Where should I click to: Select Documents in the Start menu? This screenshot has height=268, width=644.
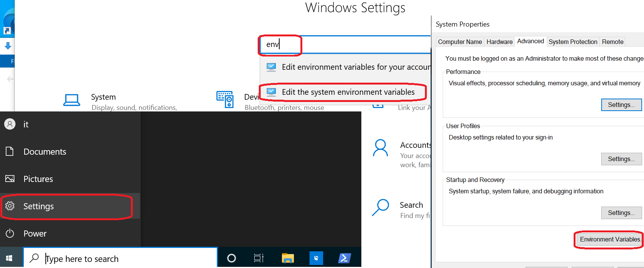[70, 152]
